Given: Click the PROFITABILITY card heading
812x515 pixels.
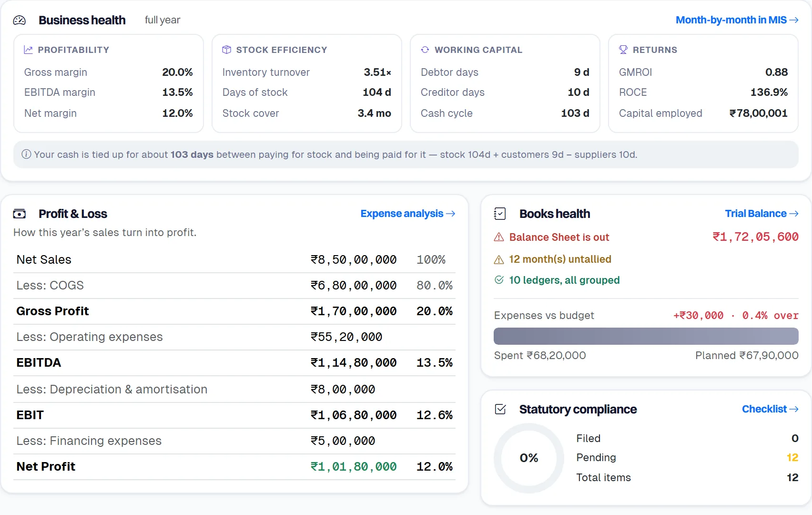Looking at the screenshot, I should click(x=73, y=50).
